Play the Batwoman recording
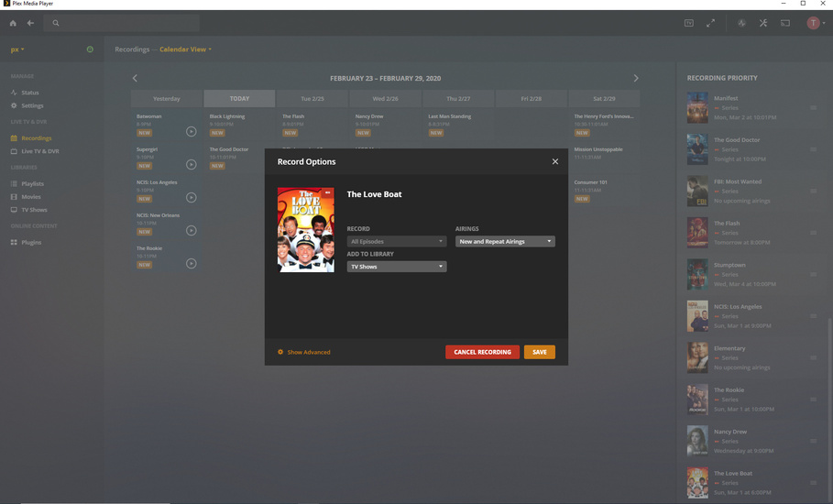 pyautogui.click(x=192, y=132)
